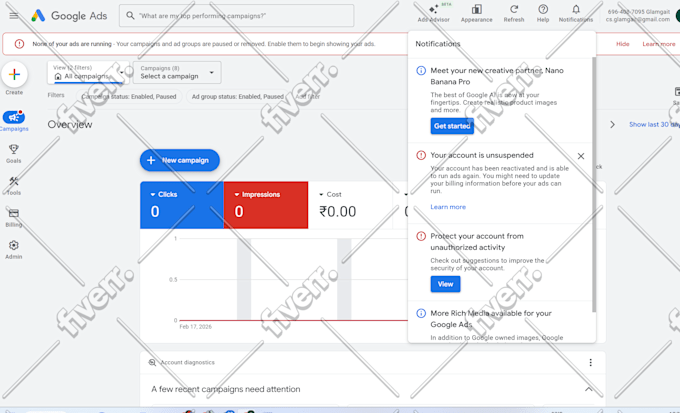Open the Help menu
This screenshot has height=413, width=680.
543,13
